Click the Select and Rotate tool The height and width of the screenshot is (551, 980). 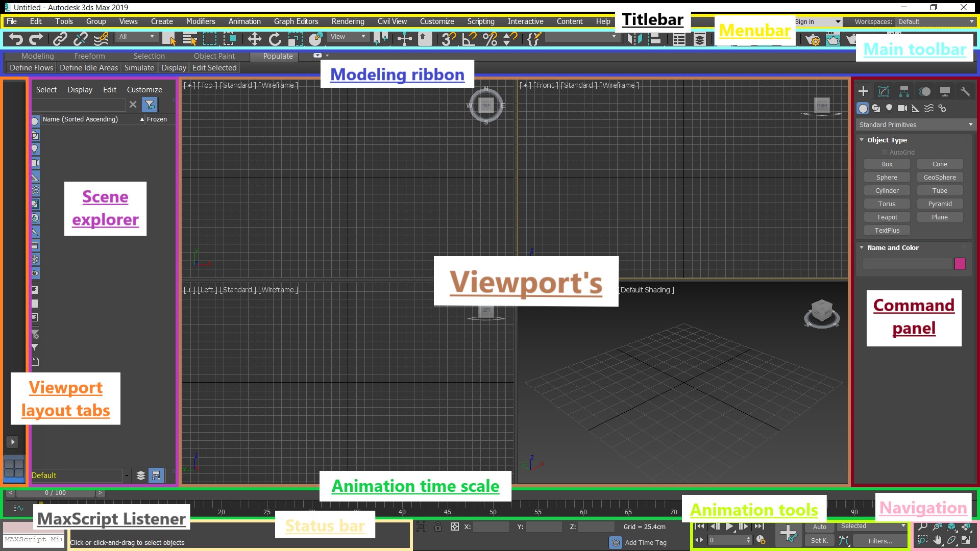click(275, 39)
